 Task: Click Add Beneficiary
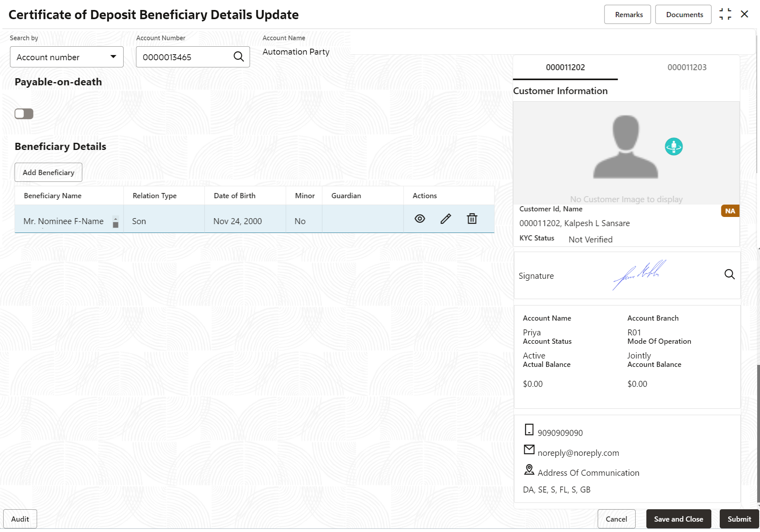[49, 172]
